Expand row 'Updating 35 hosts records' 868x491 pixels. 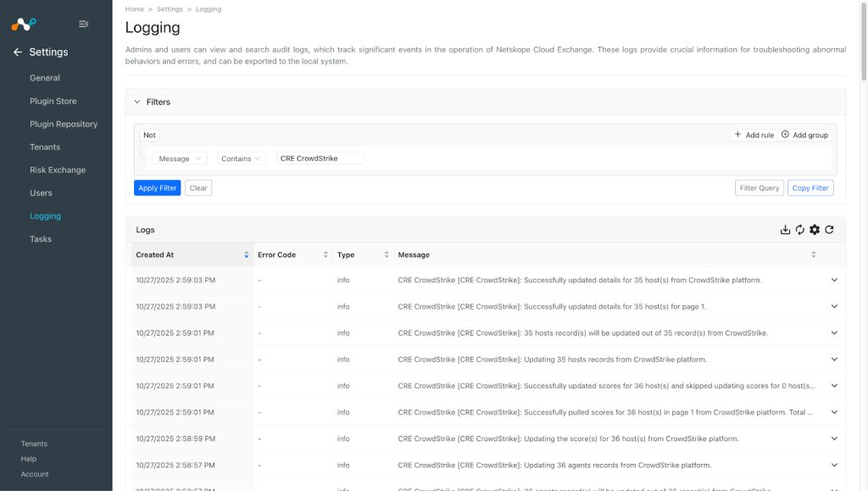pyautogui.click(x=834, y=360)
